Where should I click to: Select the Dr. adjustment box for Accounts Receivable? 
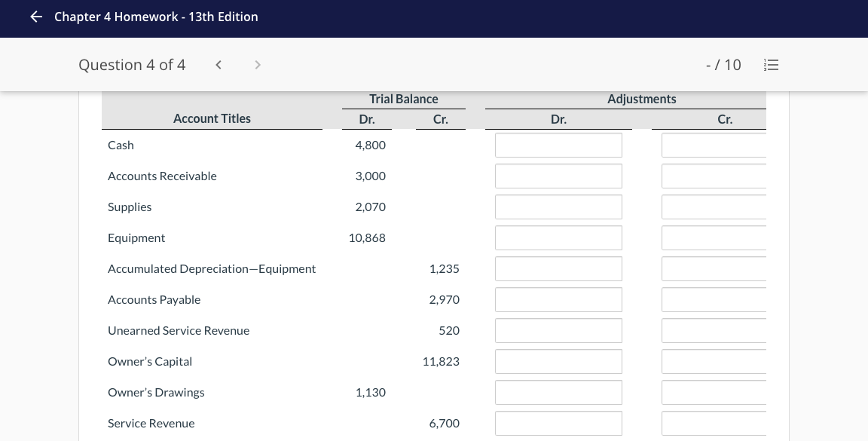point(558,176)
